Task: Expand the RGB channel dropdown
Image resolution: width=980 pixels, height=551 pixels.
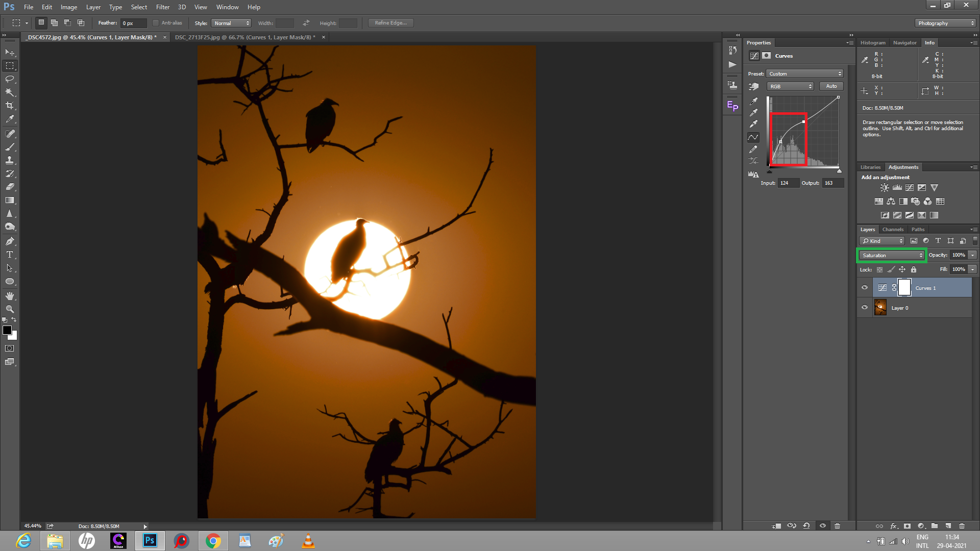Action: pyautogui.click(x=790, y=86)
